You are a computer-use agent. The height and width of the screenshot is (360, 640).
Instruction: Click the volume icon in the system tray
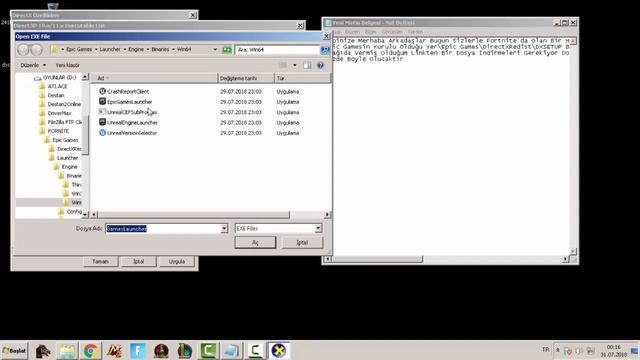pyautogui.click(x=579, y=351)
